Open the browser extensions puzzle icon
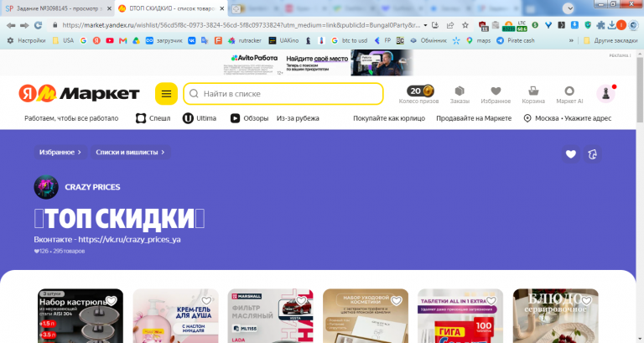Screen dimensions: 644x343 [600, 25]
